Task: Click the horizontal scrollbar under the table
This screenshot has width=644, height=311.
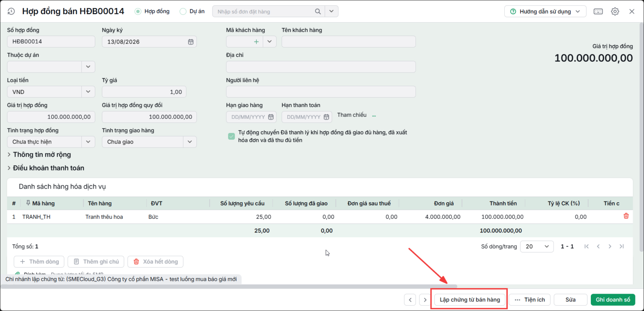Action: (x=229, y=286)
